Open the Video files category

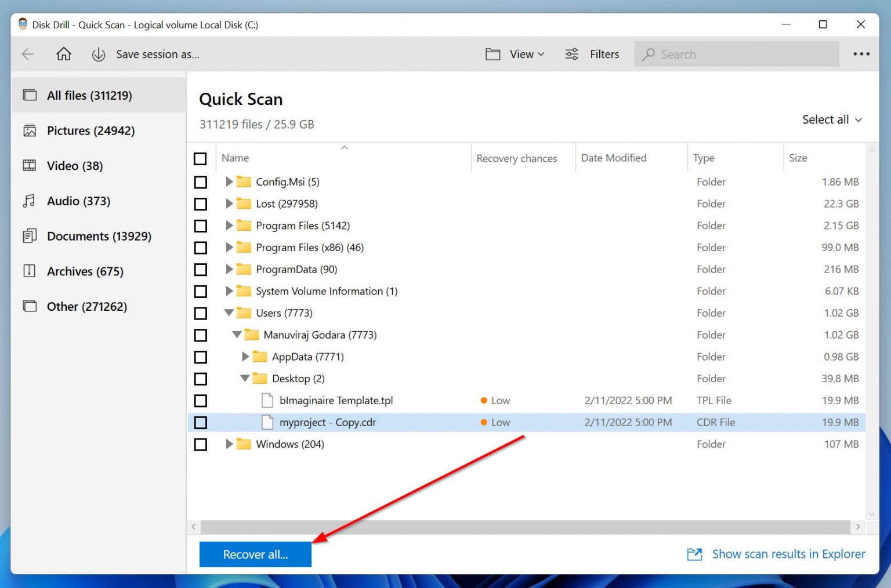[x=74, y=165]
